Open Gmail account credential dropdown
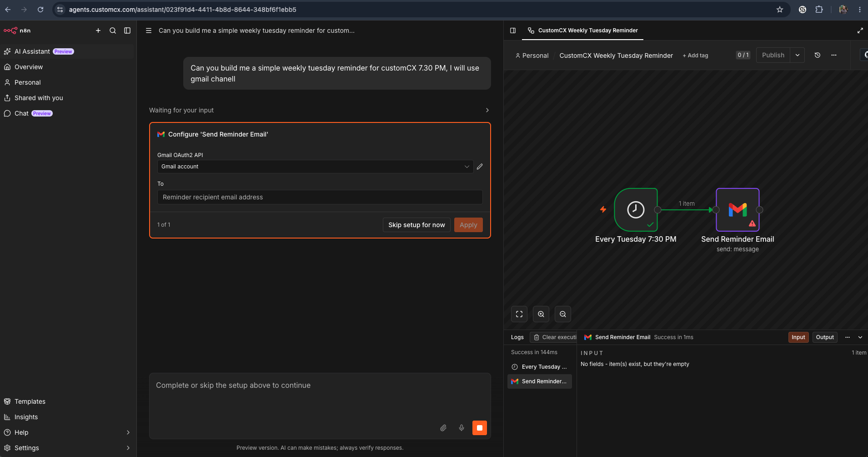 315,167
